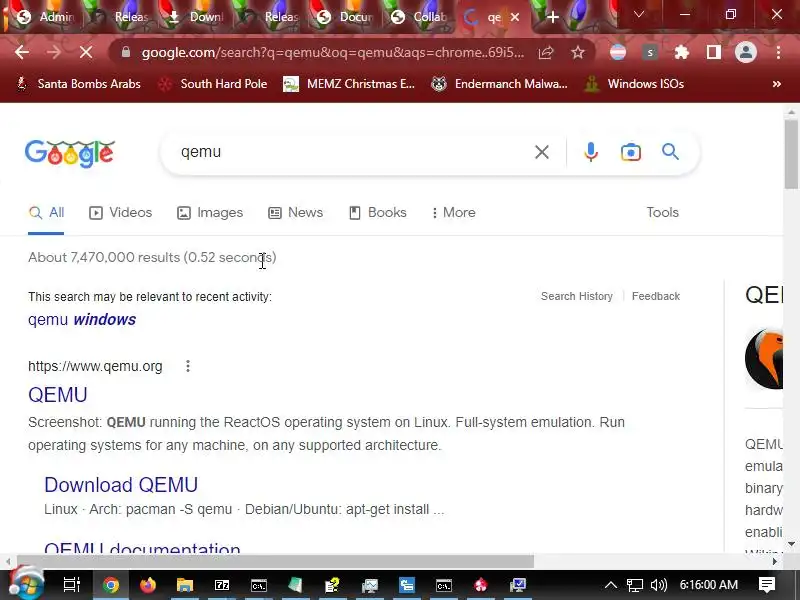This screenshot has height=600, width=800.
Task: Open the South Hard Pole bookmark
Action: [x=212, y=84]
